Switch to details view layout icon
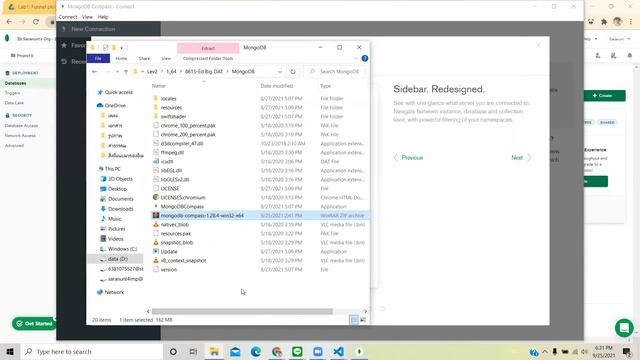Screen dimensions: 640x360 (353, 320)
